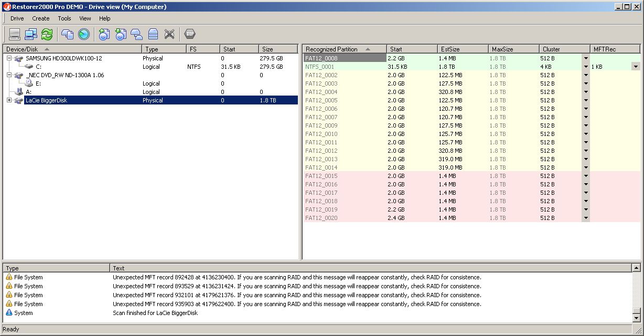Sort by Recognized Partition column header

(345, 49)
